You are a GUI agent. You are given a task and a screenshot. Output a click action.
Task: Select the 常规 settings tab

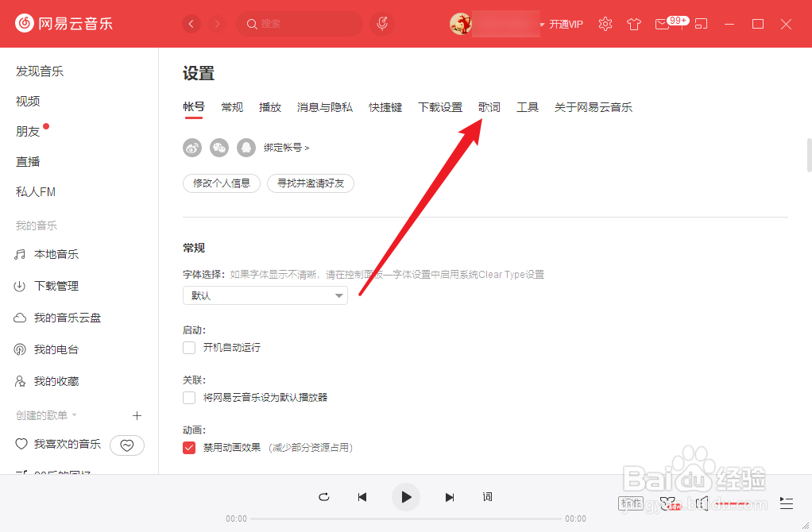point(232,107)
